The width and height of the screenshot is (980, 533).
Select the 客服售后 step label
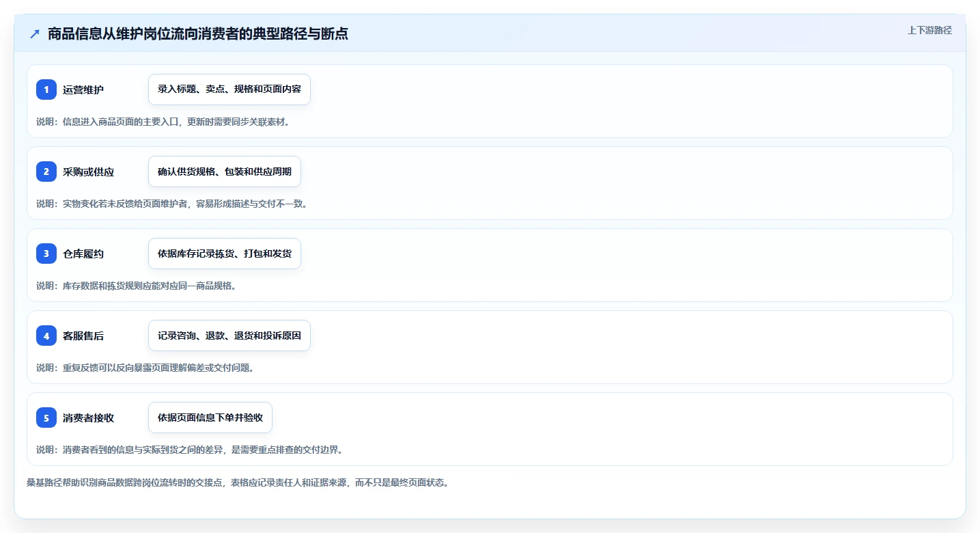(x=83, y=336)
